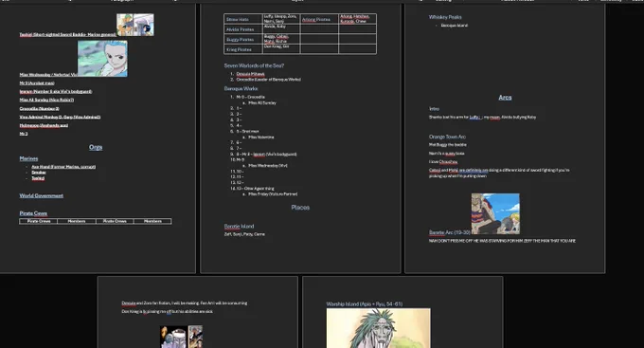Click the "Orange Town Arc" heading
644x348 pixels.
pos(447,137)
